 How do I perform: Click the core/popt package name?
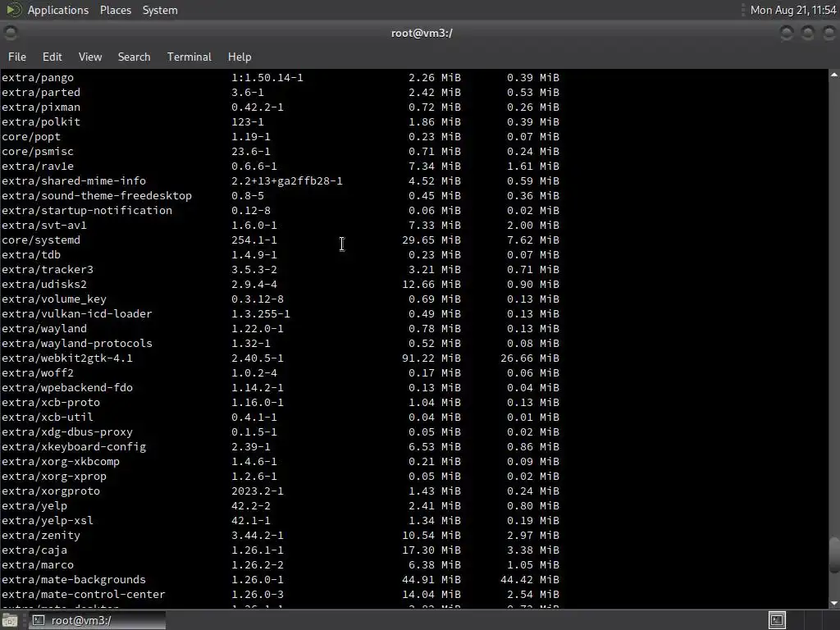tap(31, 137)
